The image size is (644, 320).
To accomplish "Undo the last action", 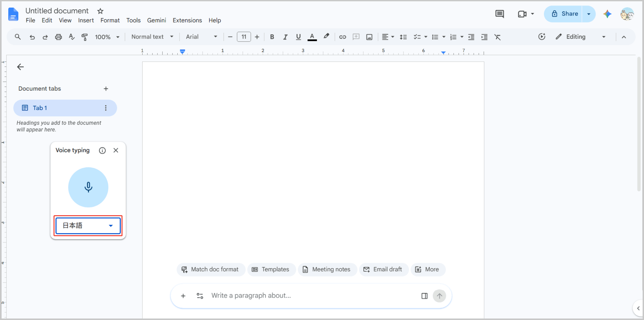I will tap(32, 37).
